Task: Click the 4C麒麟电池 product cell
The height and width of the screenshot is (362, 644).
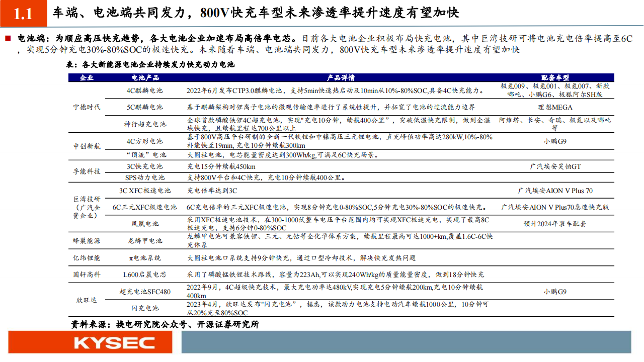Action: click(144, 90)
